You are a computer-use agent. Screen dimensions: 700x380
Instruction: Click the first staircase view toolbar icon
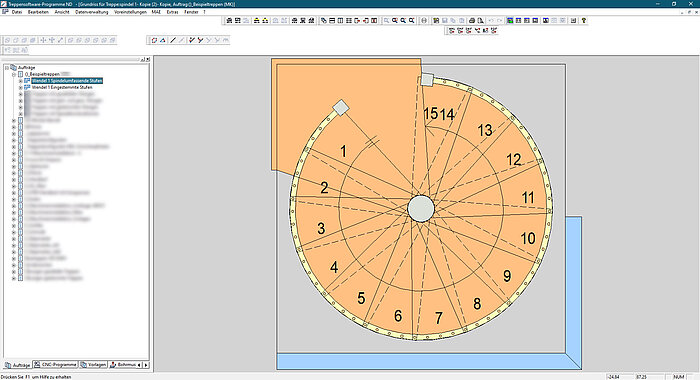pos(229,21)
